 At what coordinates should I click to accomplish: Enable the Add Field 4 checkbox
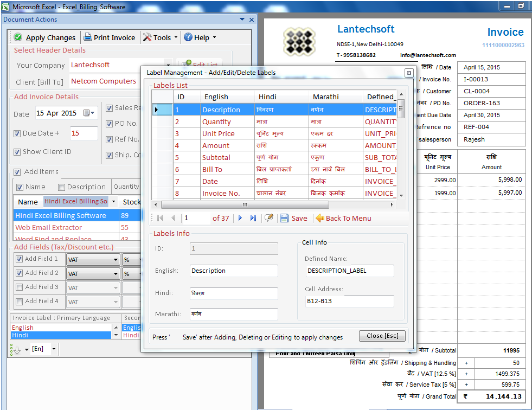(20, 302)
